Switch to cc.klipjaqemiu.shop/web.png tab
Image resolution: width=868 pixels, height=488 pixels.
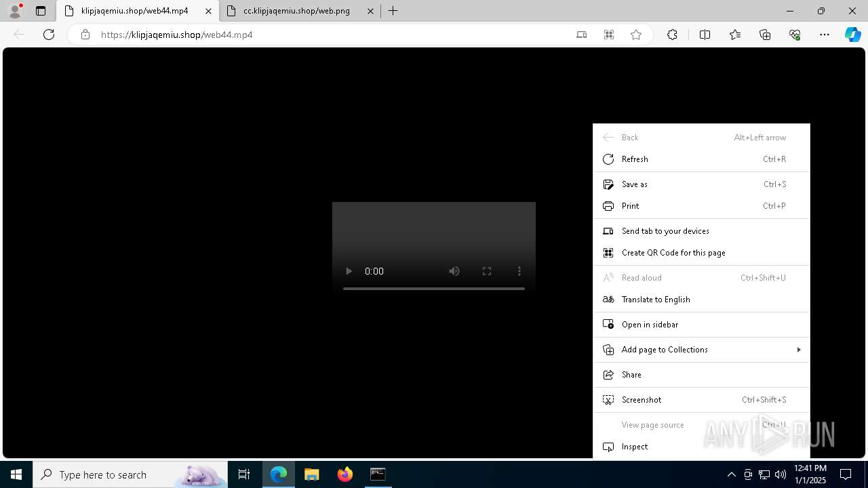click(300, 11)
